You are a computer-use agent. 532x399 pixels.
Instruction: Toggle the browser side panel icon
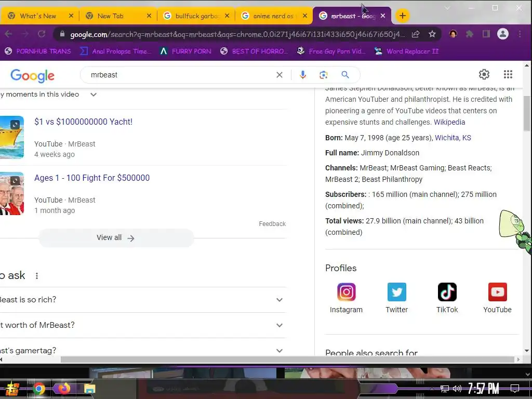(x=486, y=34)
